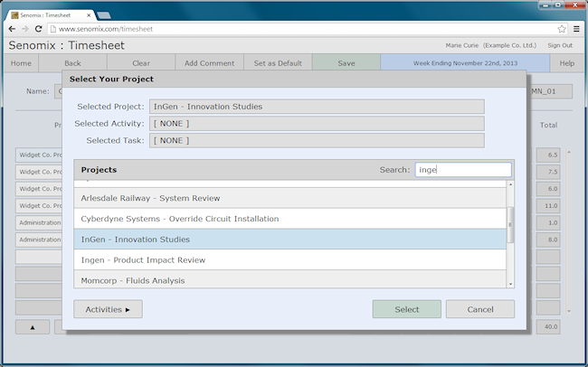Bookmark the page with the star icon
Screen dimensions: 588x367
point(562,29)
